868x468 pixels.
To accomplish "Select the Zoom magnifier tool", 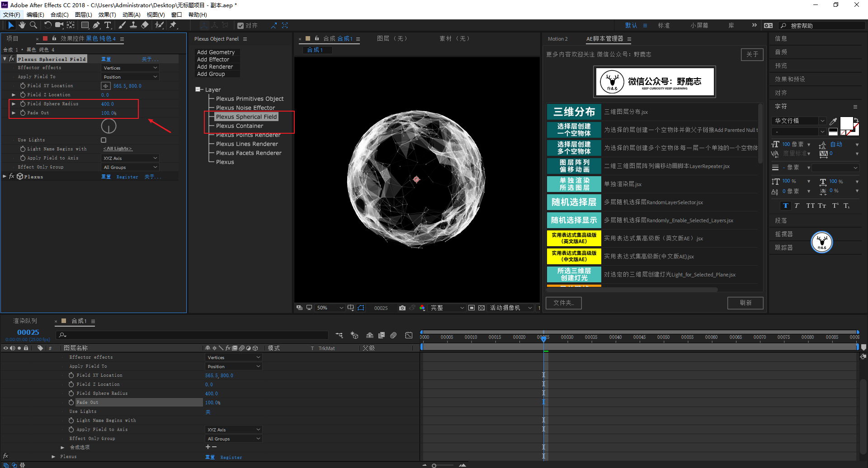I will coord(33,25).
